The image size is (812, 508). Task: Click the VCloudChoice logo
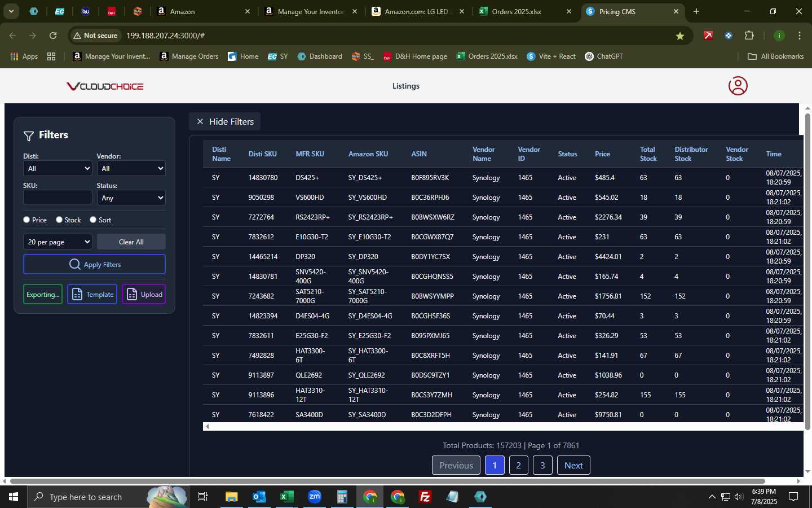(105, 86)
